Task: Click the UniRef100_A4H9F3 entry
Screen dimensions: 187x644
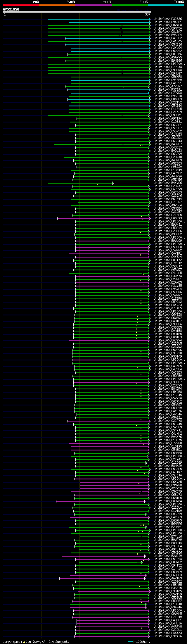Action: pyautogui.click(x=168, y=160)
